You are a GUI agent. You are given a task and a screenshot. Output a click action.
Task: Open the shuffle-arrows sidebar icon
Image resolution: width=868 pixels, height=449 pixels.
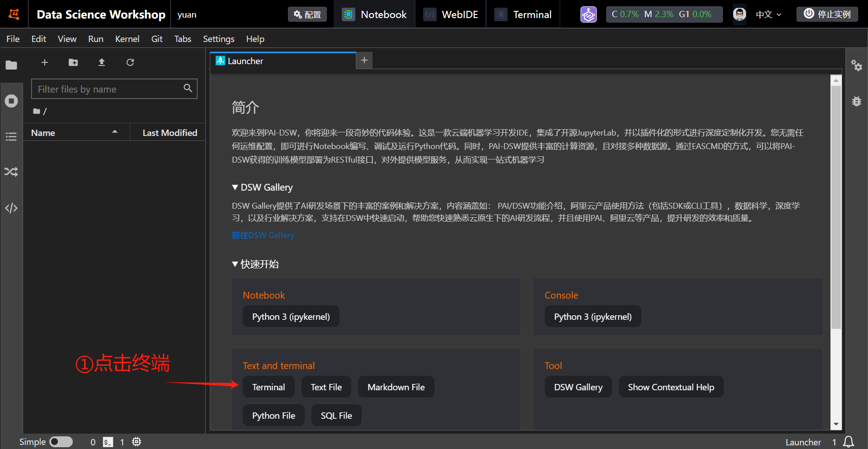(x=11, y=172)
